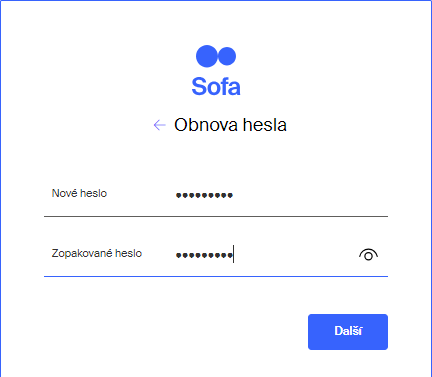432x377 pixels.
Task: Click the back arrow beside Obnova hesla
Action: [159, 125]
